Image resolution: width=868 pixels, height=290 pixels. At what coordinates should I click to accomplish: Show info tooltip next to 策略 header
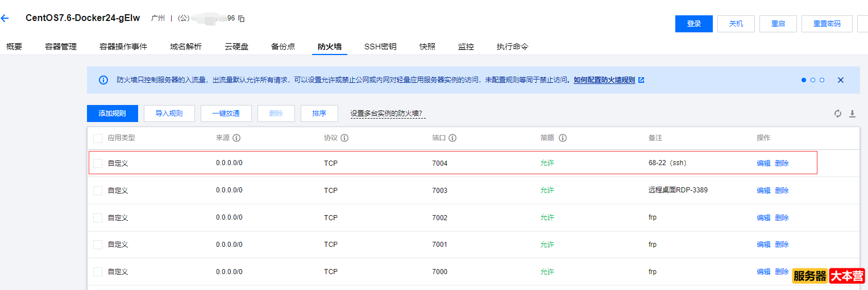(563, 138)
